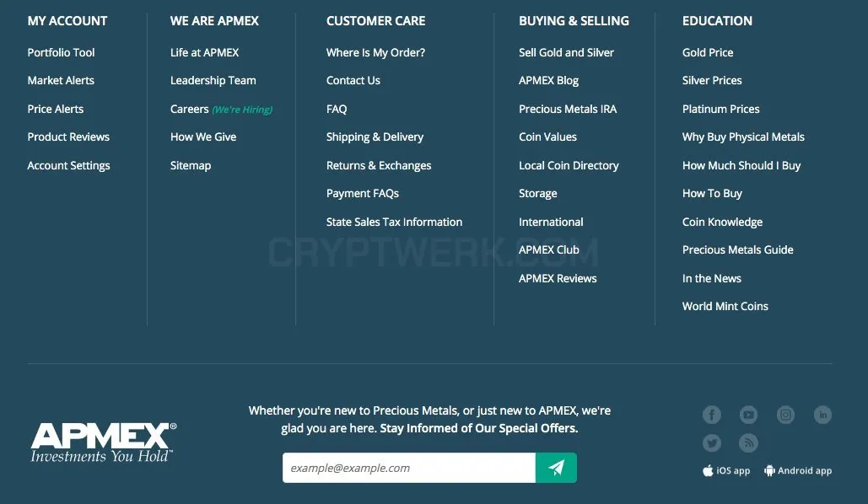Screen dimensions: 868x504
Task: Open Local Coin Directory
Action: coord(569,165)
